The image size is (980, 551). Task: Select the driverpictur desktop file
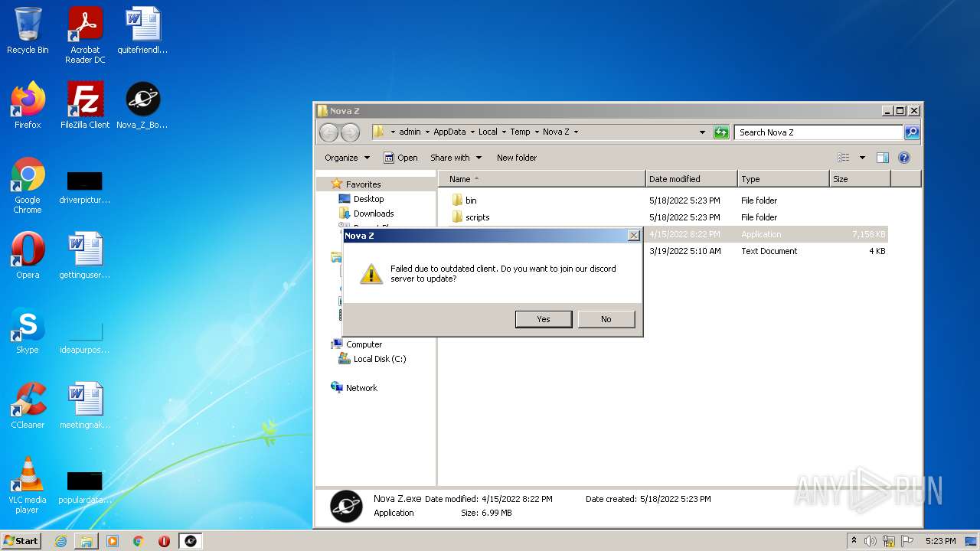(x=85, y=186)
